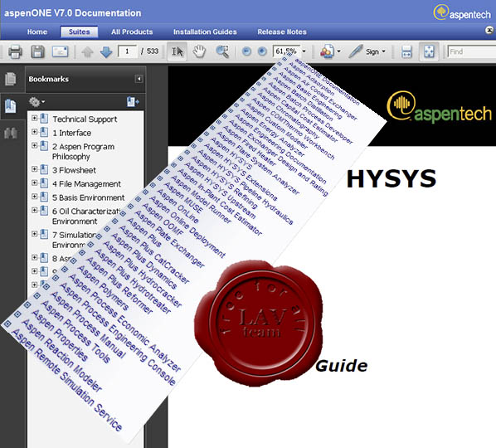The height and width of the screenshot is (448, 496).
Task: Click the HYSYS title on the document page
Action: point(391,178)
